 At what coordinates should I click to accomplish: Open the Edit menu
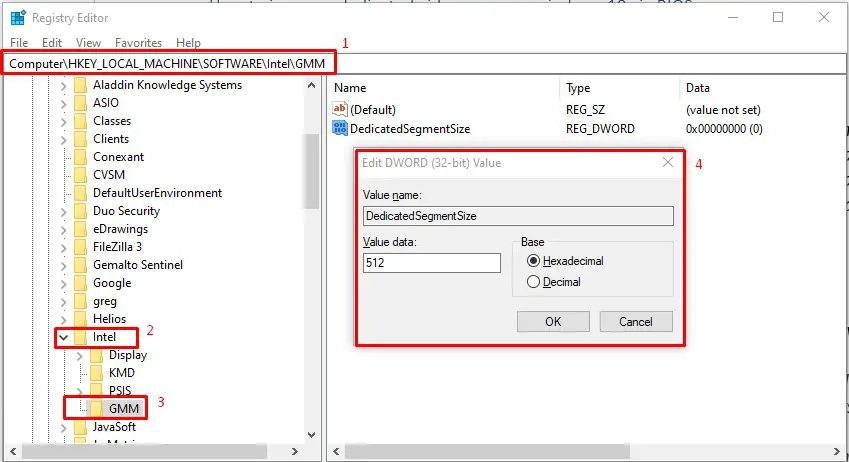click(52, 43)
